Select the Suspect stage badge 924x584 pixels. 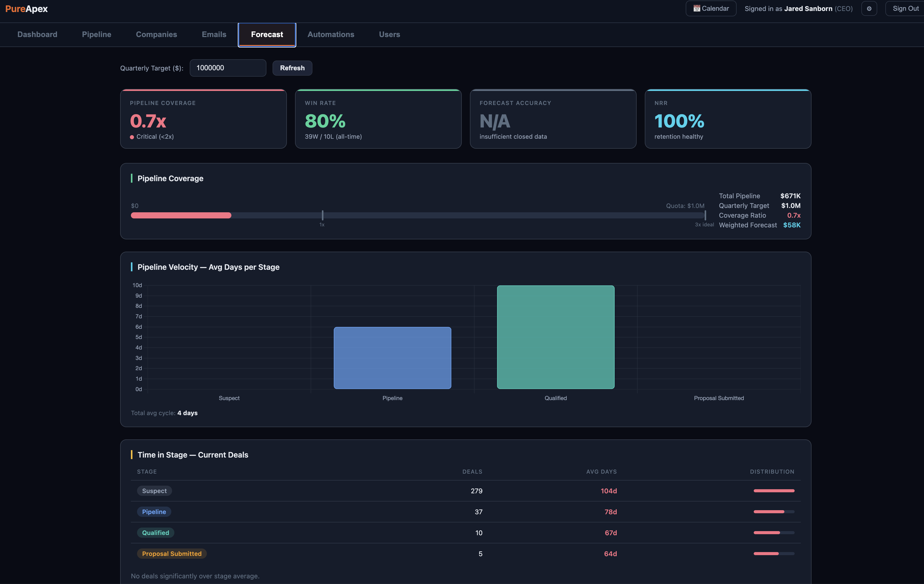(x=154, y=491)
